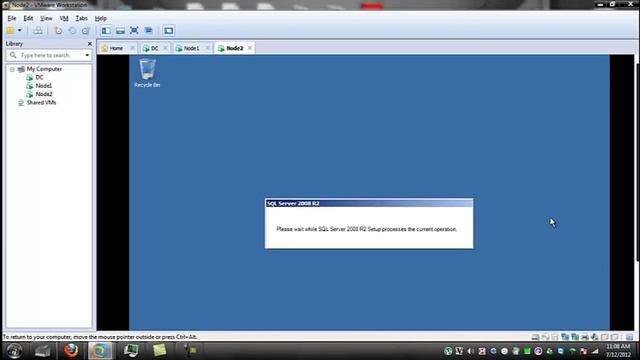Click the hard disk device status icon
640x360 pixels.
pyautogui.click(x=535, y=337)
